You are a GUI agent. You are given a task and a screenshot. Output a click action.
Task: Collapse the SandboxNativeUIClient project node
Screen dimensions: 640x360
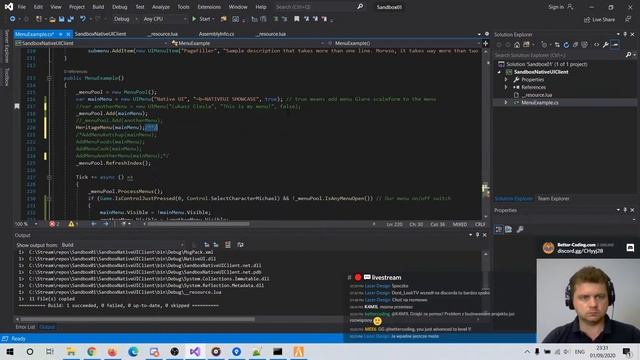[x=499, y=72]
